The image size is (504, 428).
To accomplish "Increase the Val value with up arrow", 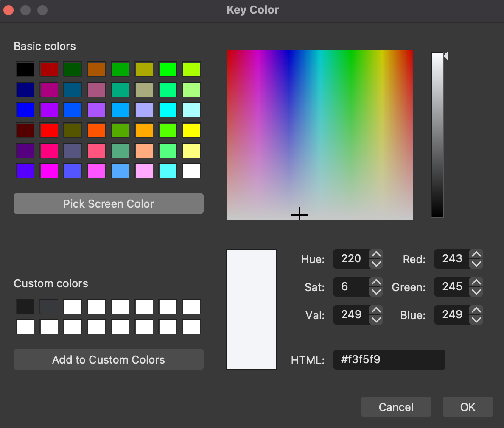I will click(376, 310).
